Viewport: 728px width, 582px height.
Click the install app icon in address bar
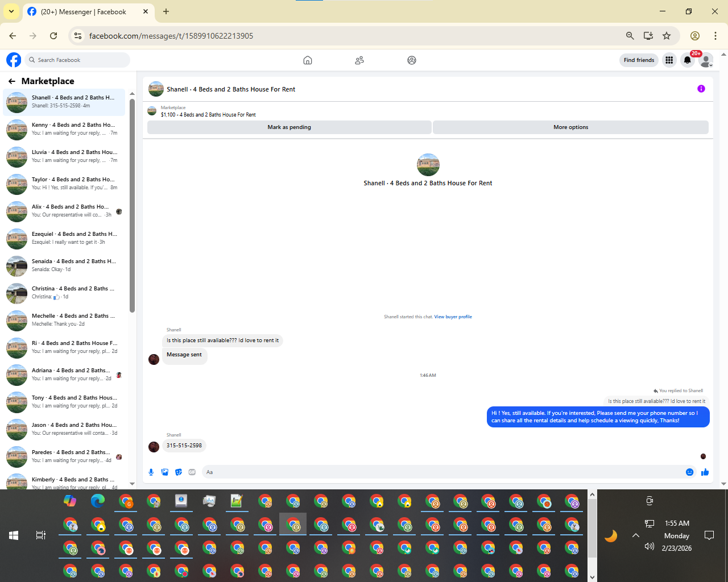(x=648, y=36)
